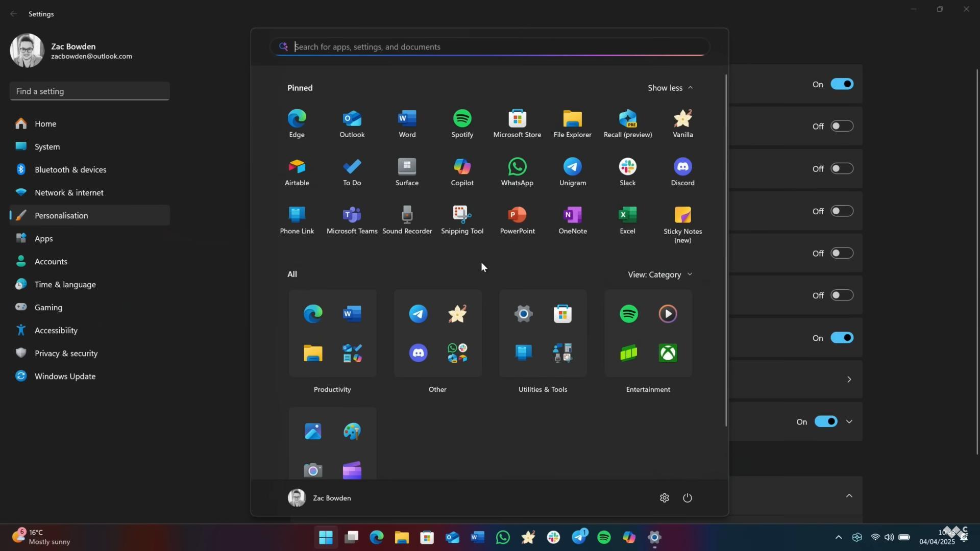
Task: Open Microsoft Teams from Pinned
Action: pyautogui.click(x=352, y=220)
